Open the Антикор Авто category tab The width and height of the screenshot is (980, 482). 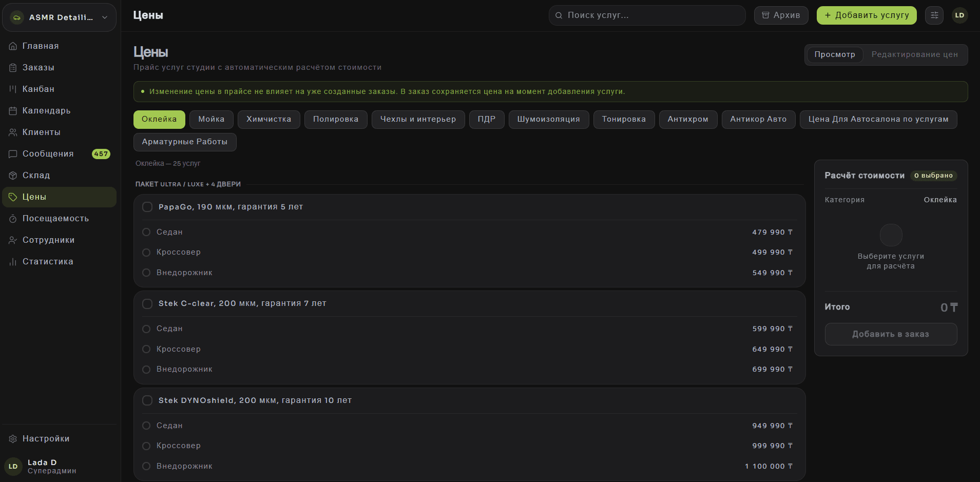click(759, 120)
